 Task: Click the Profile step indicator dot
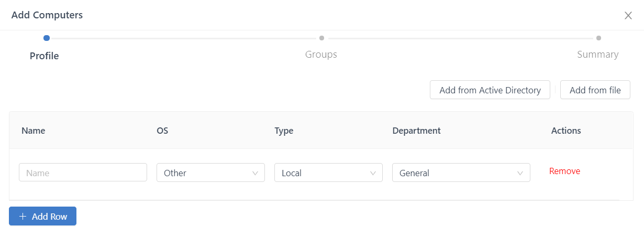pos(47,38)
